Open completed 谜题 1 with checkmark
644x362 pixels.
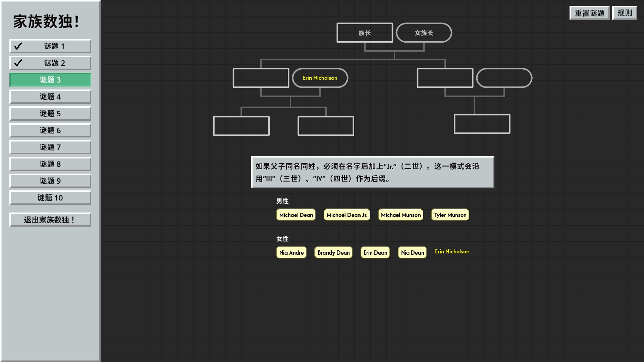pos(50,46)
